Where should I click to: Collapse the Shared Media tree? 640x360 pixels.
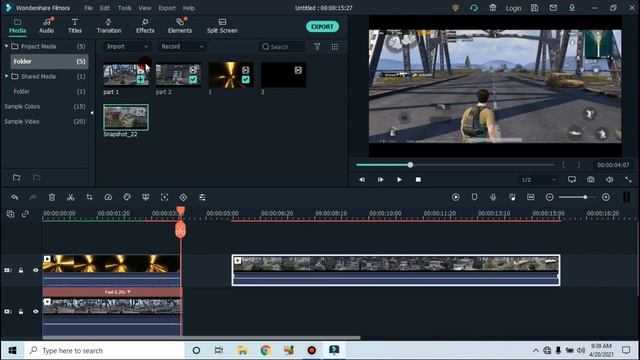click(x=6, y=76)
